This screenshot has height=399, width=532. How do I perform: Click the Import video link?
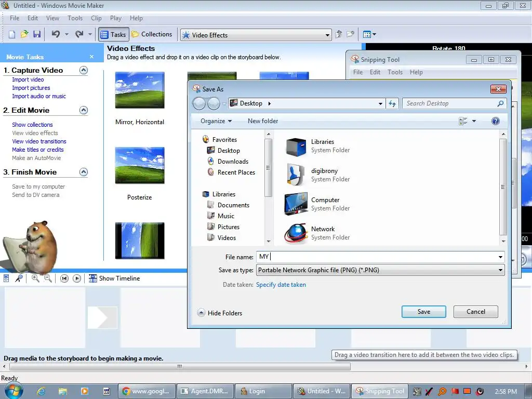pyautogui.click(x=28, y=79)
